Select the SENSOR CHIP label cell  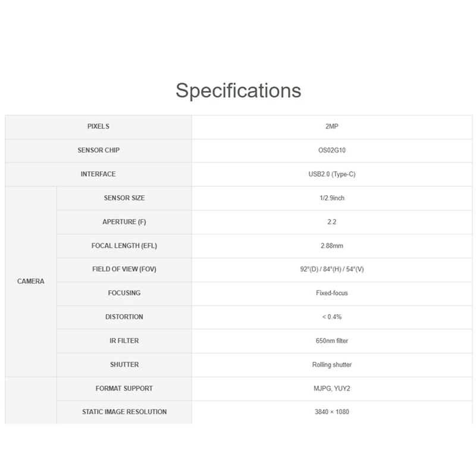[x=98, y=151]
